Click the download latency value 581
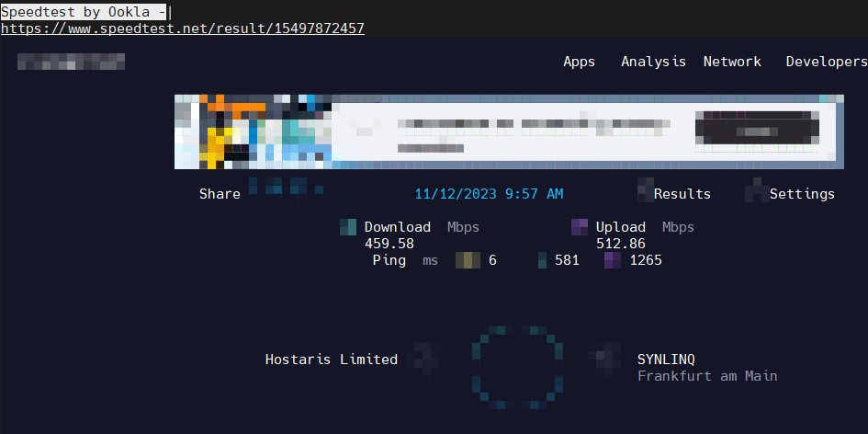 click(567, 260)
